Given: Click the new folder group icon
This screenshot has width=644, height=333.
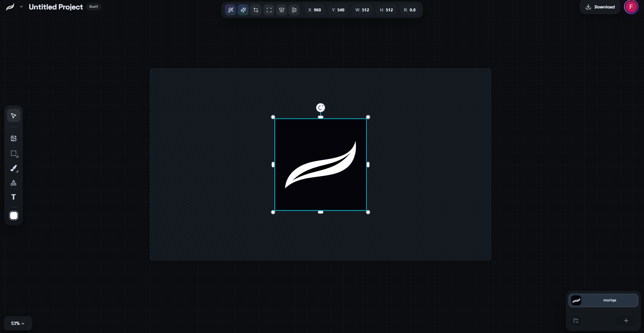Looking at the screenshot, I should [576, 321].
